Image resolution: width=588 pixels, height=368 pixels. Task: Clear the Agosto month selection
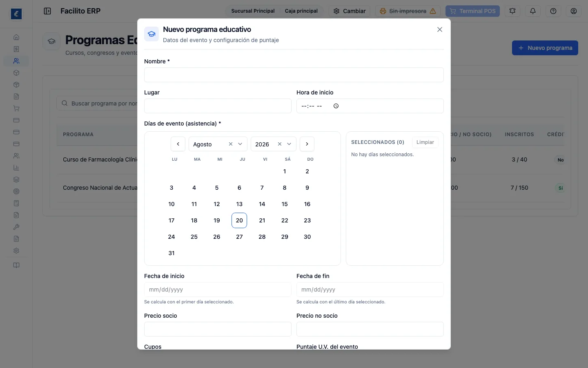click(231, 144)
